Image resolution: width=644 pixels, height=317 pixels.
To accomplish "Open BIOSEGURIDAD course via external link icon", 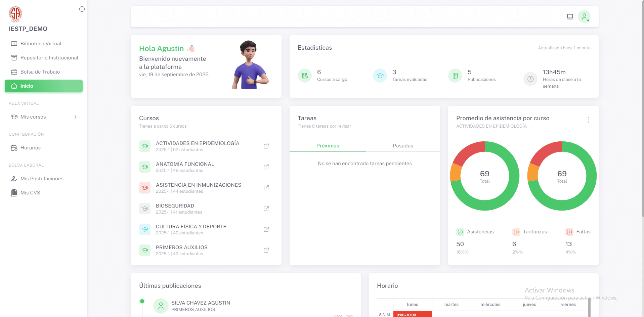I will click(266, 209).
